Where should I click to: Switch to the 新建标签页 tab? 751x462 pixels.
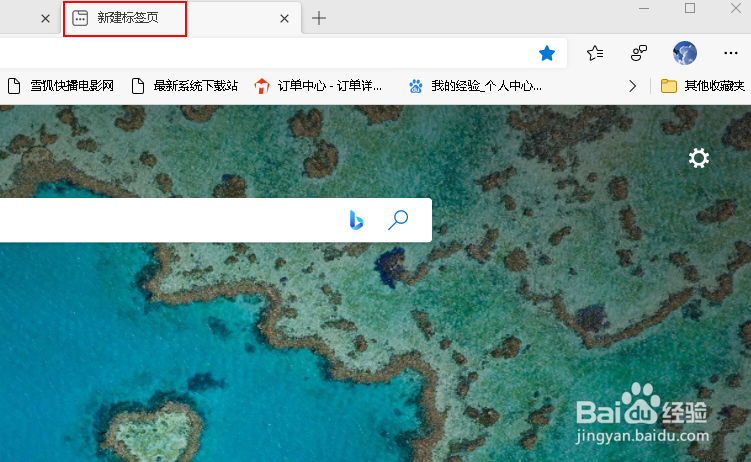click(182, 18)
